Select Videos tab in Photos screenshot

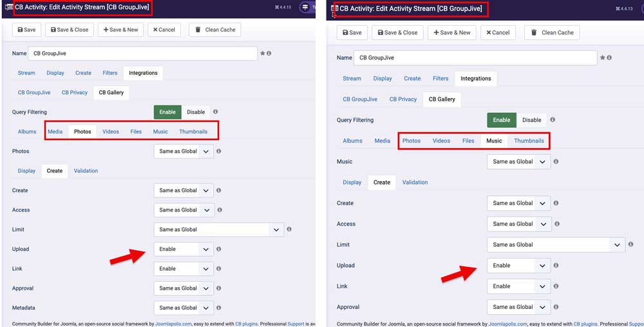(111, 132)
